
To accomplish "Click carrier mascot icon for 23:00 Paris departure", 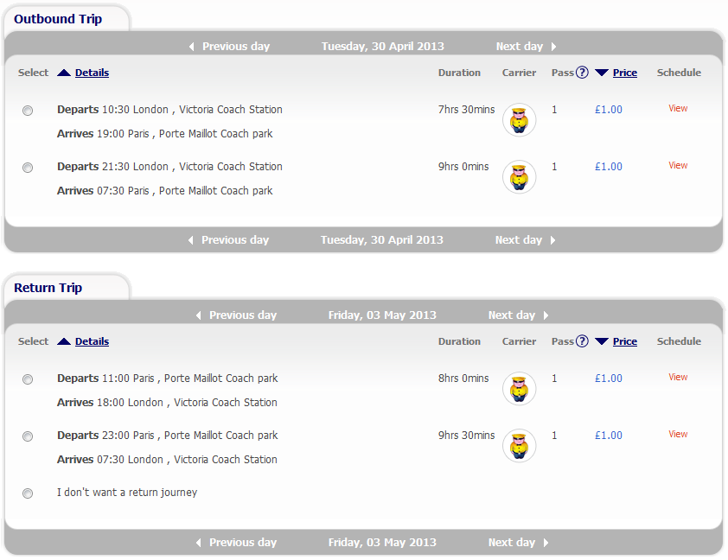I will pyautogui.click(x=519, y=446).
